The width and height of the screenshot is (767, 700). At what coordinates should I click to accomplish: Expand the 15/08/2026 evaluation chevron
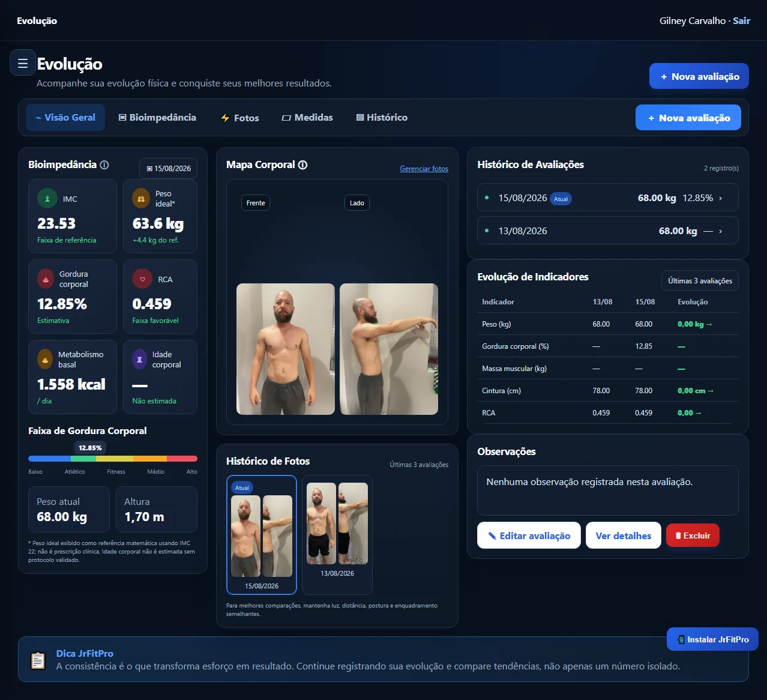click(x=720, y=198)
